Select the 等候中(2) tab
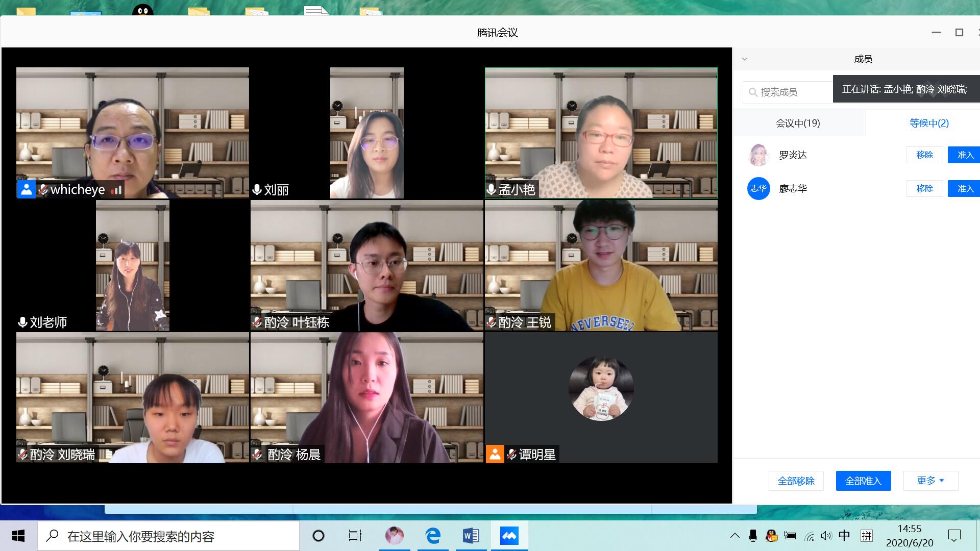The image size is (980, 551). point(929,123)
